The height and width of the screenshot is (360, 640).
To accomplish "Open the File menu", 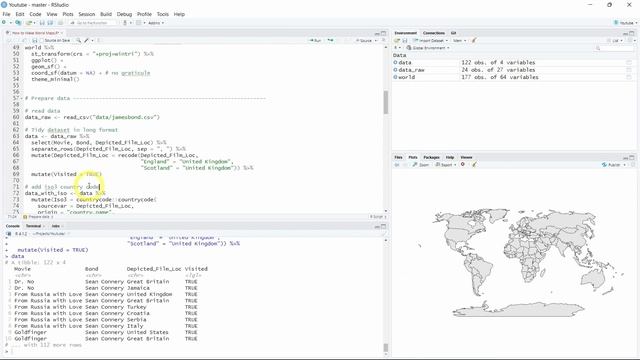I will click(x=7, y=14).
